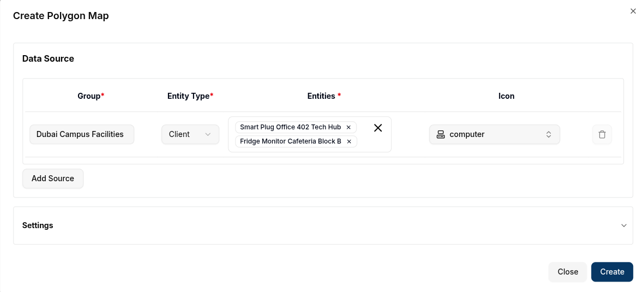The height and width of the screenshot is (292, 644).
Task: Click the Data Source section heading
Action: click(x=48, y=58)
